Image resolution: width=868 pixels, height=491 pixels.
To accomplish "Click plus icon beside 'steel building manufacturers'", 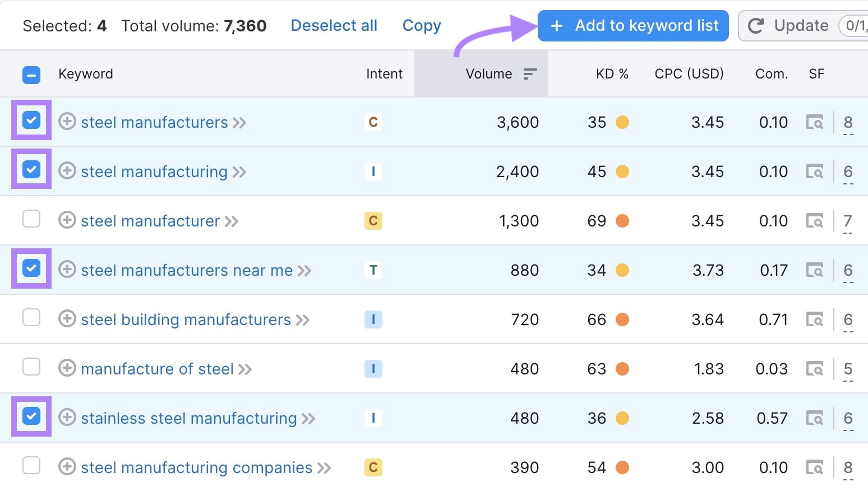I will (x=67, y=319).
